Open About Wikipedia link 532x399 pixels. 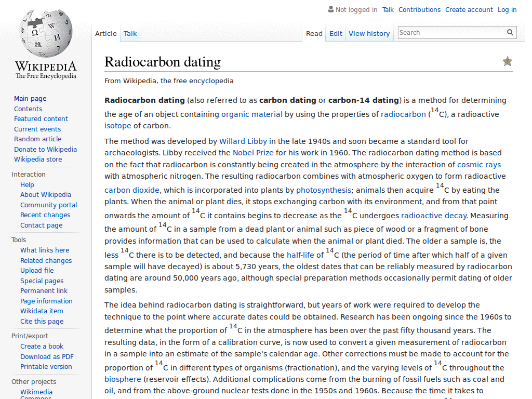coord(46,194)
